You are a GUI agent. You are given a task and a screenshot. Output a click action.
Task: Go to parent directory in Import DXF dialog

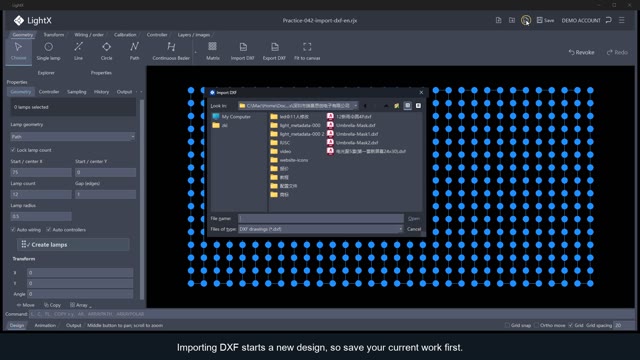386,106
